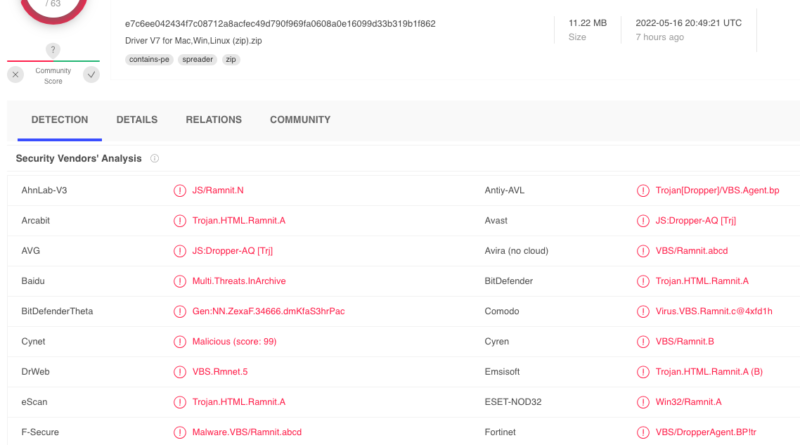The height and width of the screenshot is (445, 800).
Task: Click the warning icon beside VBS/Ramnit.abcd for Avira
Action: [643, 251]
